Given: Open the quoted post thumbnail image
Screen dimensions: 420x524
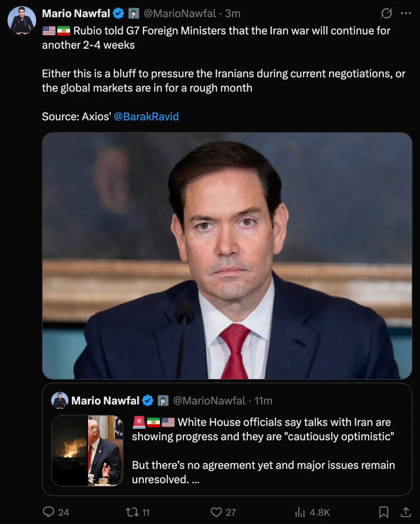Looking at the screenshot, I should (87, 451).
